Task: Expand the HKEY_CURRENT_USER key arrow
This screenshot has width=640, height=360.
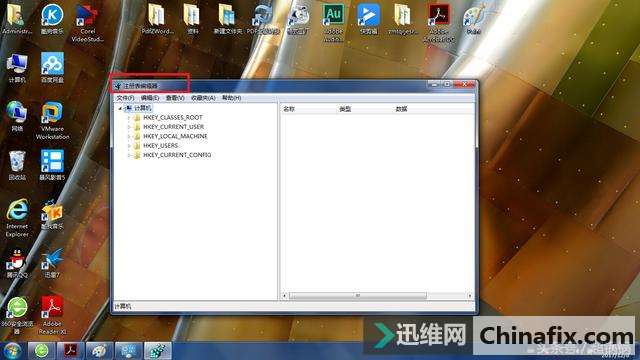Action: [129, 127]
